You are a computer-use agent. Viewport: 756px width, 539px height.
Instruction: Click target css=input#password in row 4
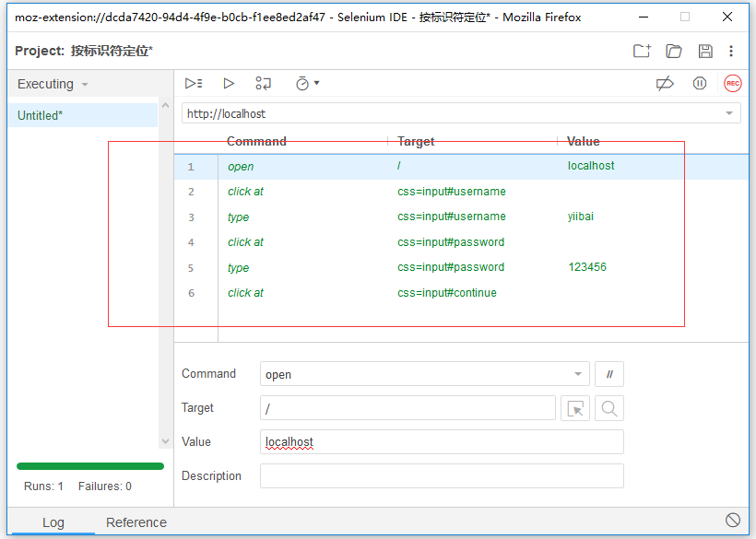point(451,242)
